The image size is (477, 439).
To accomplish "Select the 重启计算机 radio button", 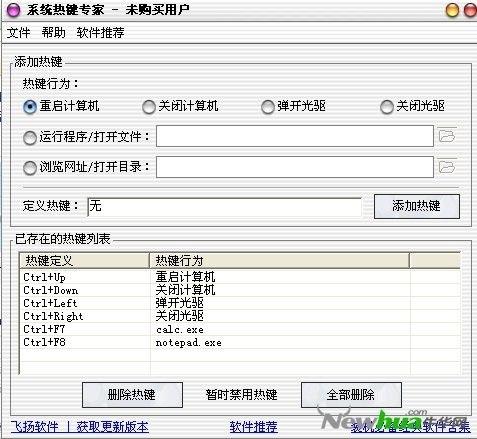I will coord(30,107).
